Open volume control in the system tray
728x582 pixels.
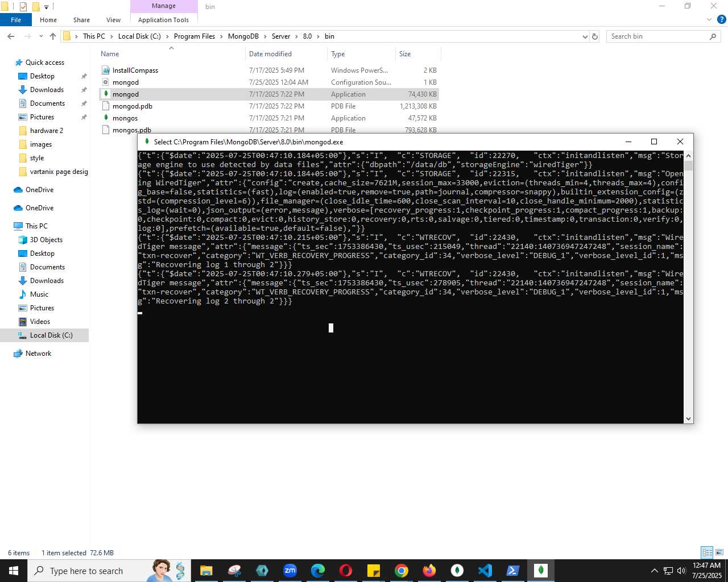681,571
